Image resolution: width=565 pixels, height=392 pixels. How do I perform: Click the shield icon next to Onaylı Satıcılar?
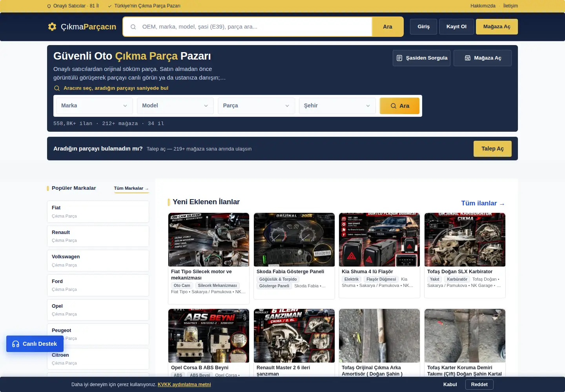click(49, 6)
